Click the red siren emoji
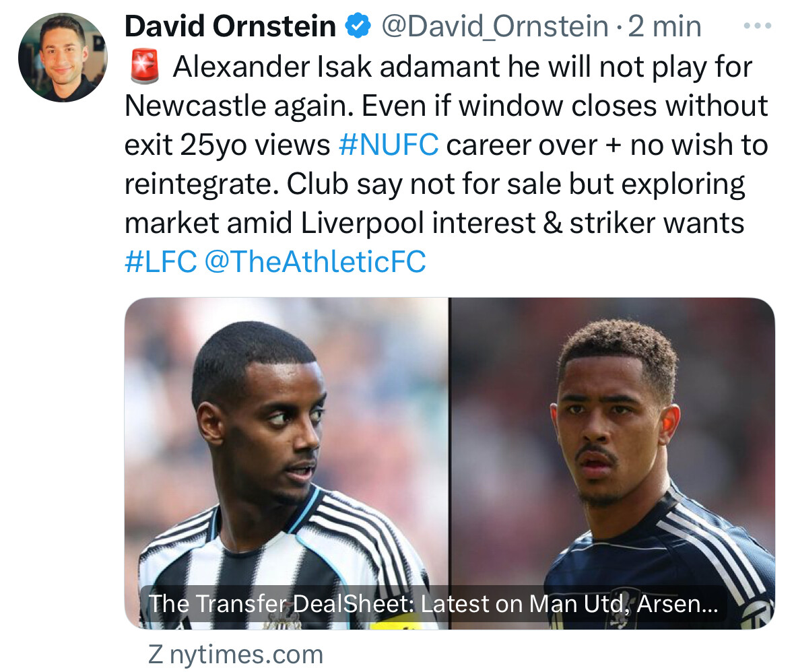 pyautogui.click(x=143, y=67)
